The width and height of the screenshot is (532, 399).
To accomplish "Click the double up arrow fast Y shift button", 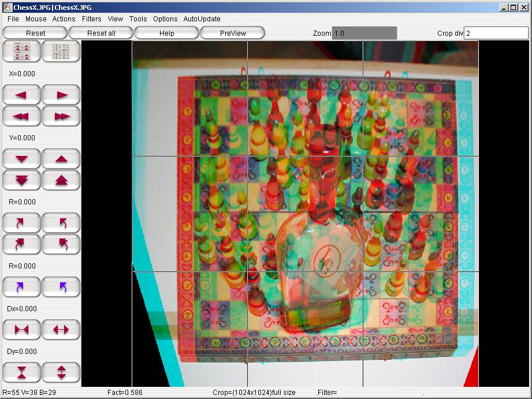I will 61,180.
